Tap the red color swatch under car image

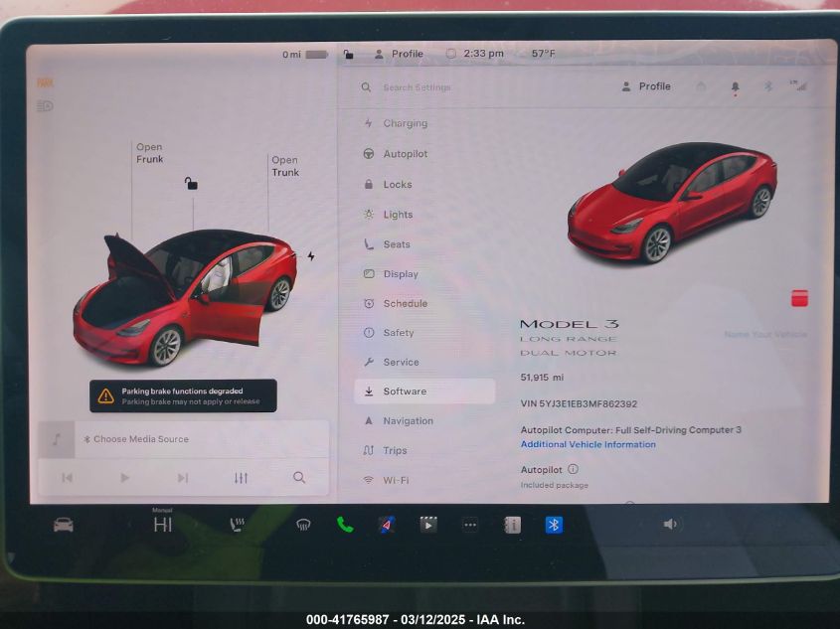[x=799, y=298]
